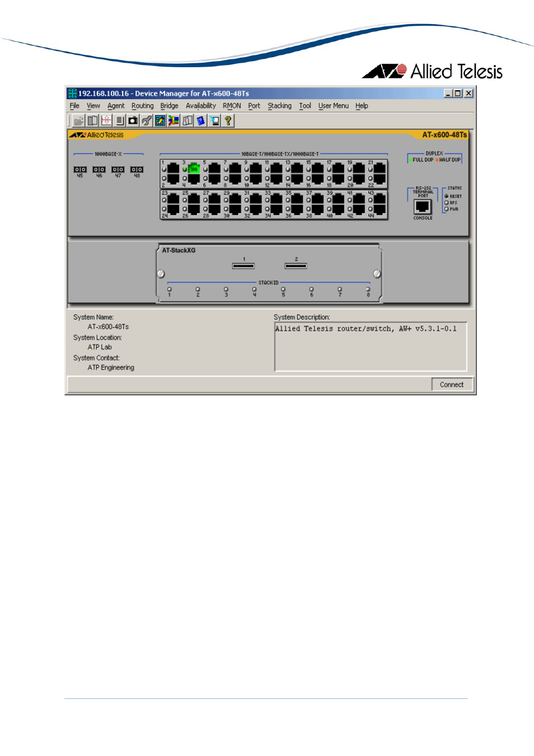Open the Agent menu
534x756 pixels.
point(116,106)
